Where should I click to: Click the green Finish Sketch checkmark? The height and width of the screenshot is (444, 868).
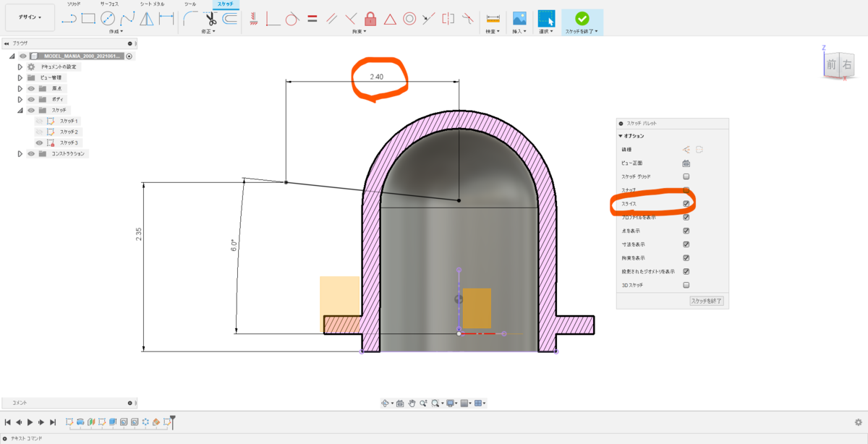[582, 19]
